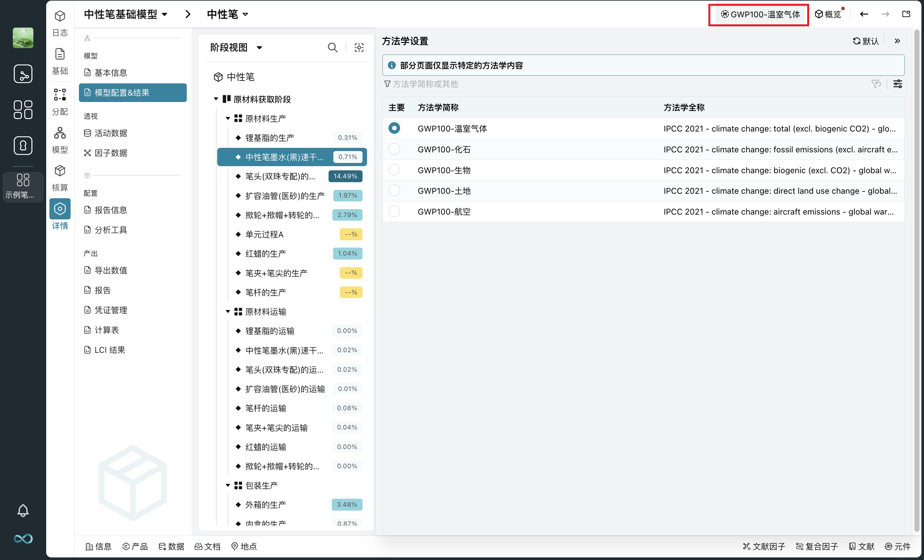Collapse panel with double chevron icon
This screenshot has height=560, width=924.
(897, 41)
